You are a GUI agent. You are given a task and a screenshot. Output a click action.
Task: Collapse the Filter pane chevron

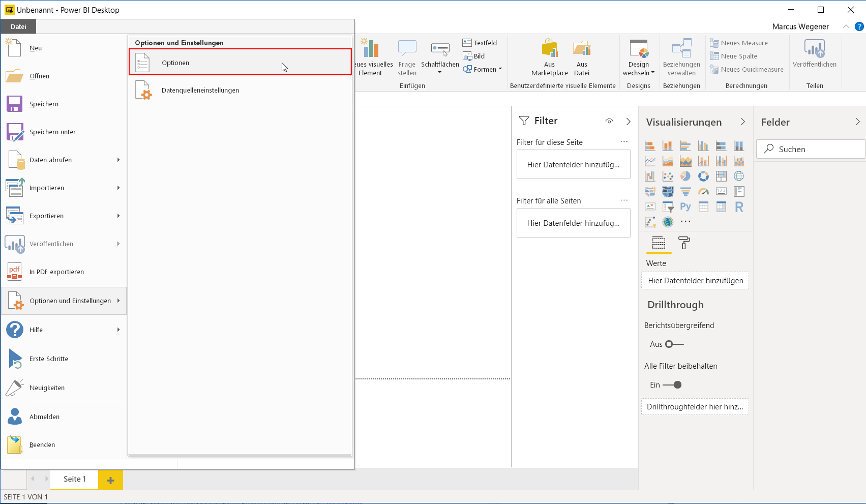[x=629, y=121]
